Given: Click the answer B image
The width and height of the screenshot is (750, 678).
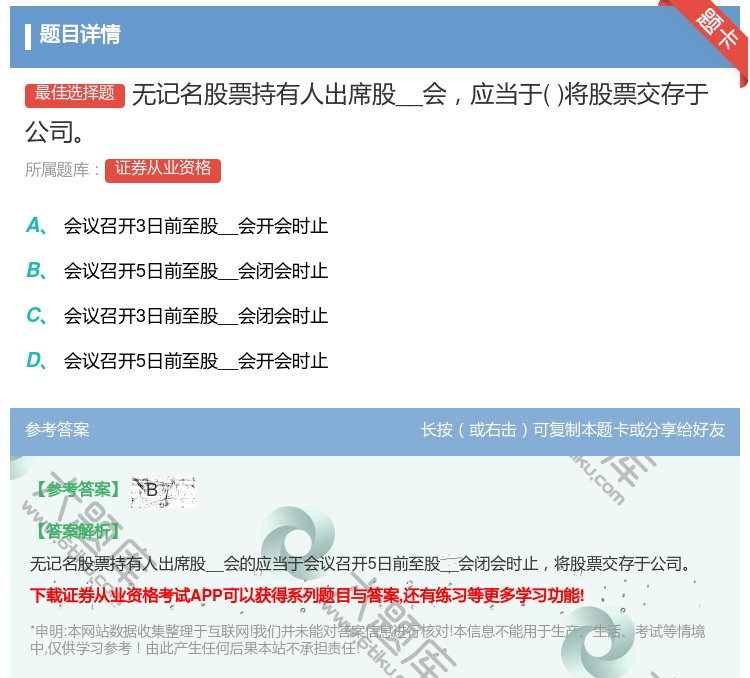Looking at the screenshot, I should tap(162, 490).
